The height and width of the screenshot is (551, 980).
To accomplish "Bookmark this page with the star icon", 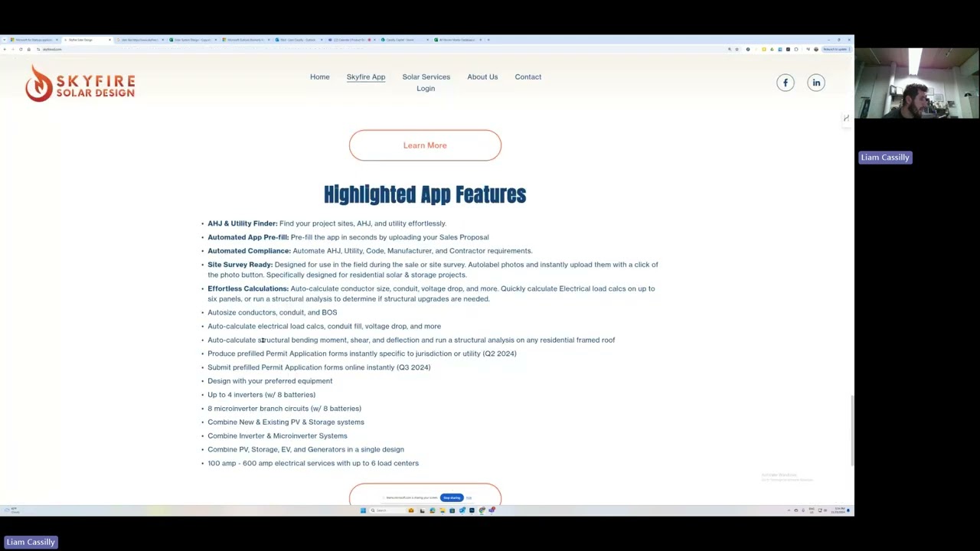I will pos(737,49).
